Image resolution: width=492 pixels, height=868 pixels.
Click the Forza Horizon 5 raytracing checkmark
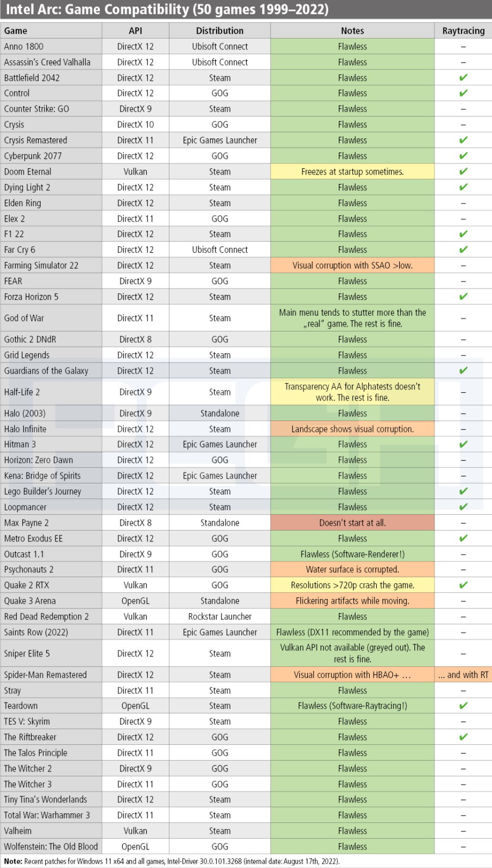click(x=463, y=297)
